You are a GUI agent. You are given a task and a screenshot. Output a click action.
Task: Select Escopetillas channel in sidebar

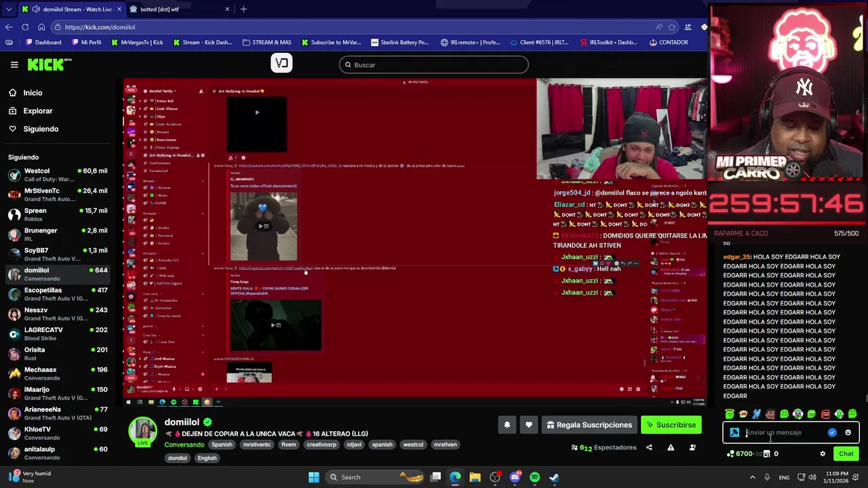point(58,294)
